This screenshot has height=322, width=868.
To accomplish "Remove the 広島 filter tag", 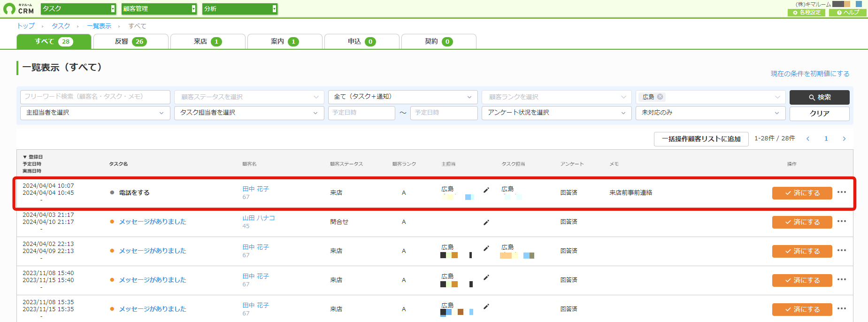I will pyautogui.click(x=660, y=97).
